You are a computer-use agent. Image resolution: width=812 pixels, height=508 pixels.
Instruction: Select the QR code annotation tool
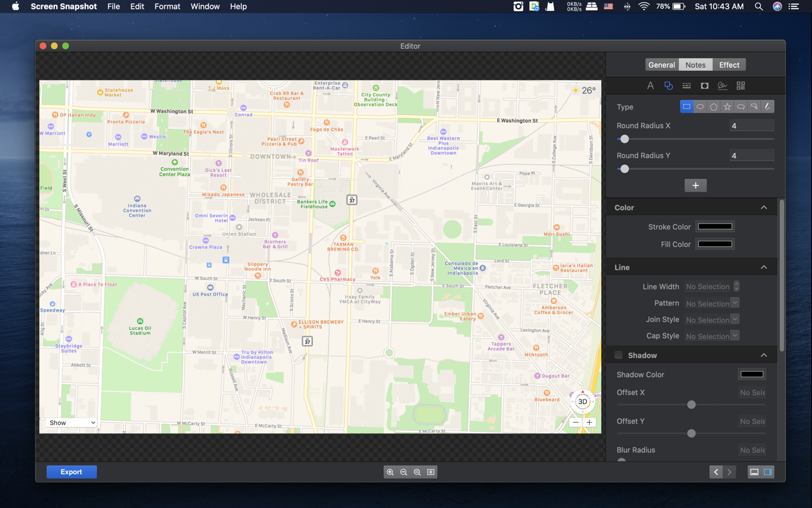[740, 85]
